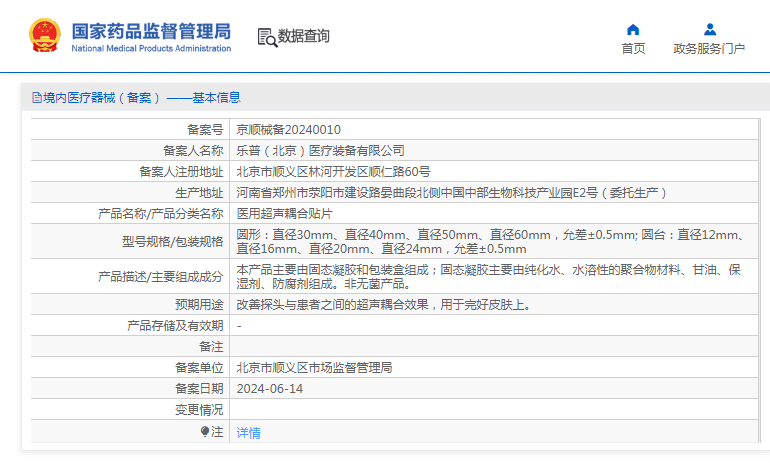Select the 改善探头与患者之间 intended use text
This screenshot has width=770, height=463.
(385, 305)
